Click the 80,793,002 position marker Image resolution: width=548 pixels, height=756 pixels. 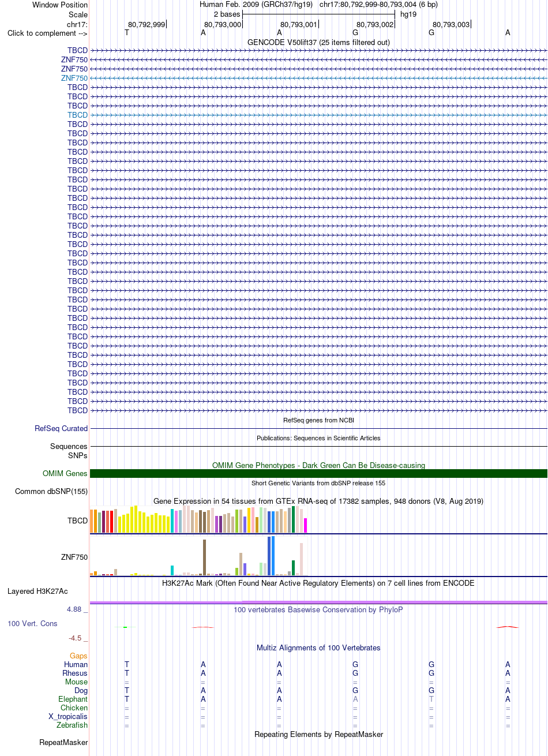[x=375, y=24]
